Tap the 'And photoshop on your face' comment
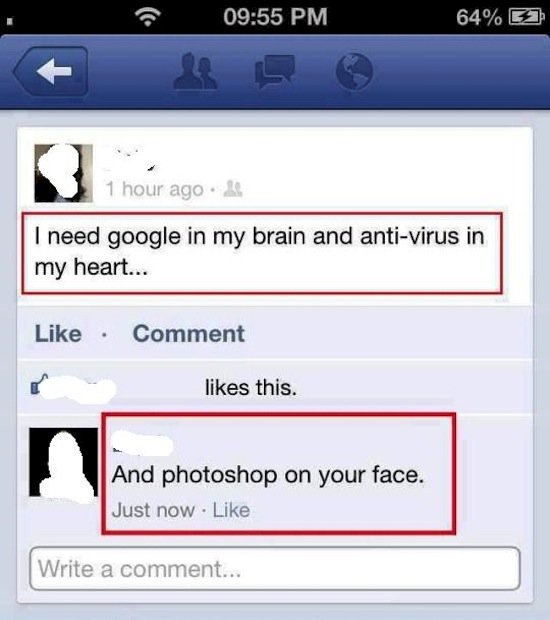Screen dimensions: 550x620 point(268,474)
